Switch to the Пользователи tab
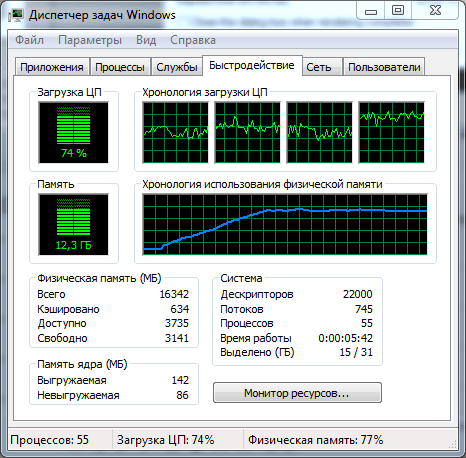466x458 pixels. pos(384,67)
